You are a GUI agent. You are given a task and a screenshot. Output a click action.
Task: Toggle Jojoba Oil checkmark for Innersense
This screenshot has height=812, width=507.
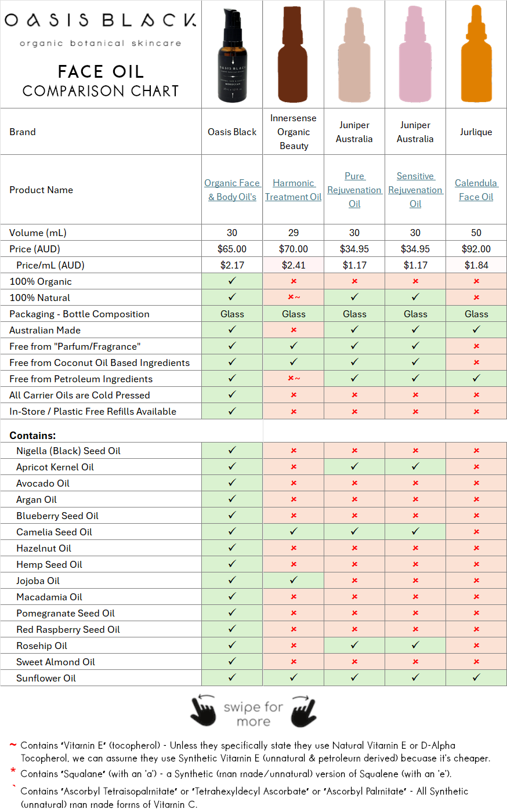293,581
